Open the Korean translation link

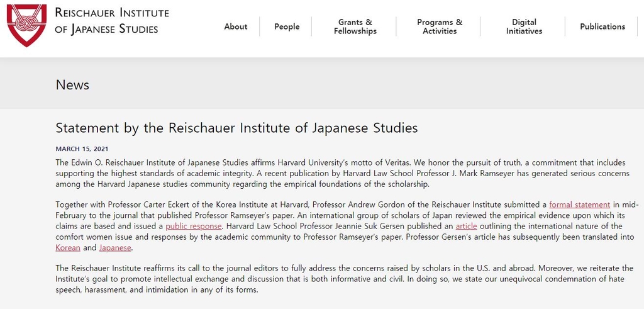coord(68,248)
